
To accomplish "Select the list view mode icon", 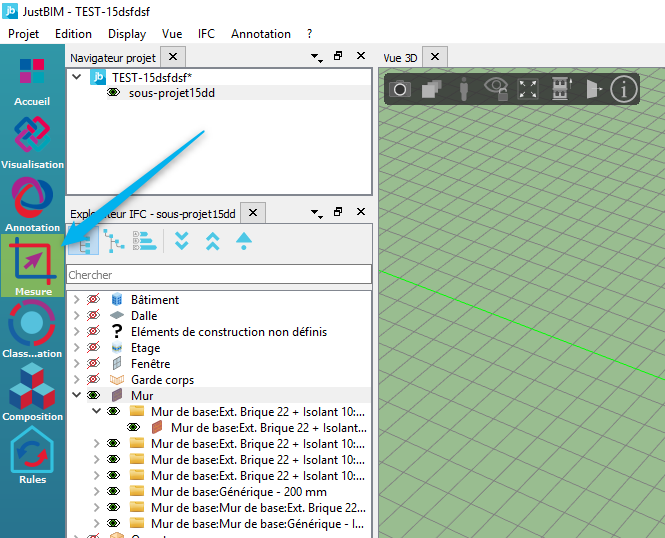I will click(x=144, y=241).
